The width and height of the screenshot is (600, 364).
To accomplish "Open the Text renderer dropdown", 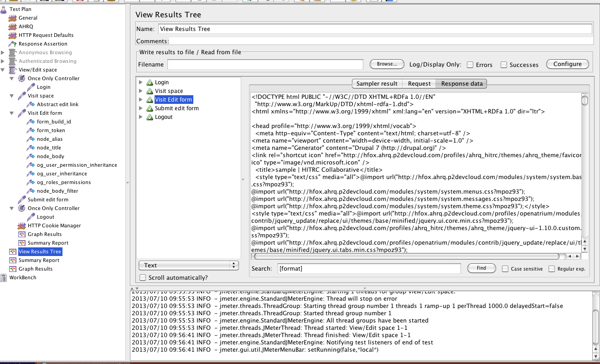I will 189,265.
